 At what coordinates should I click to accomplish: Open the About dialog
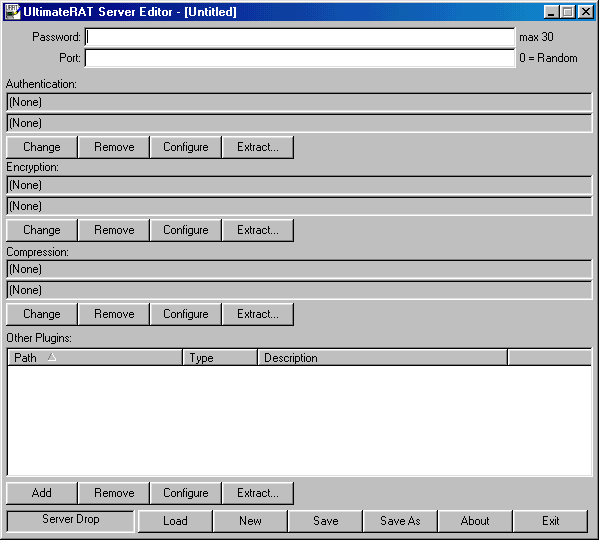point(475,521)
